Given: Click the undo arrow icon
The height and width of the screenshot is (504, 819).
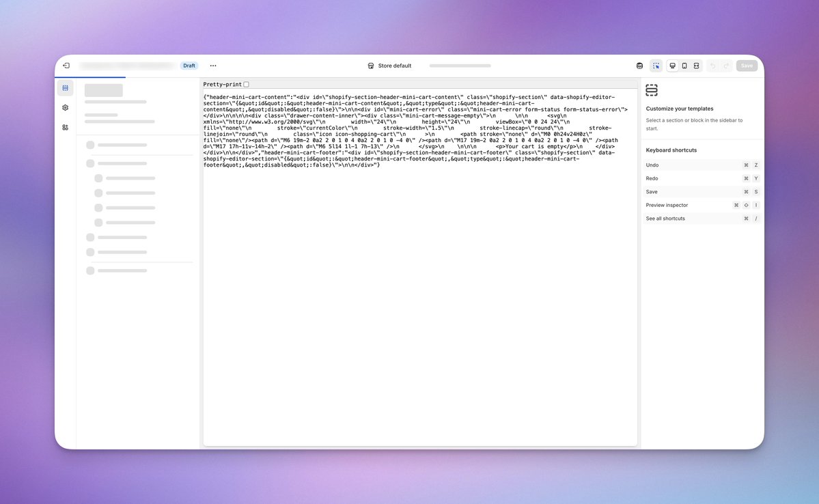Looking at the screenshot, I should [x=713, y=66].
